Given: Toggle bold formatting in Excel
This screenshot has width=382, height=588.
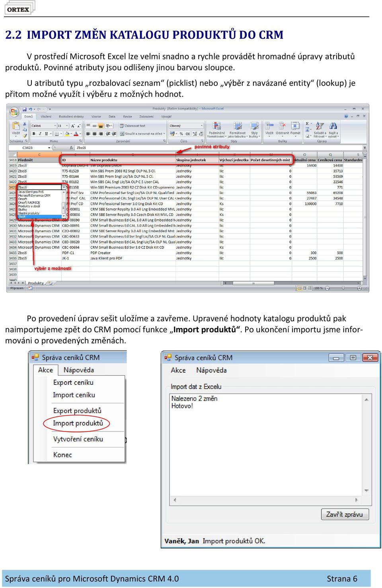Looking at the screenshot, I should click(x=34, y=134).
